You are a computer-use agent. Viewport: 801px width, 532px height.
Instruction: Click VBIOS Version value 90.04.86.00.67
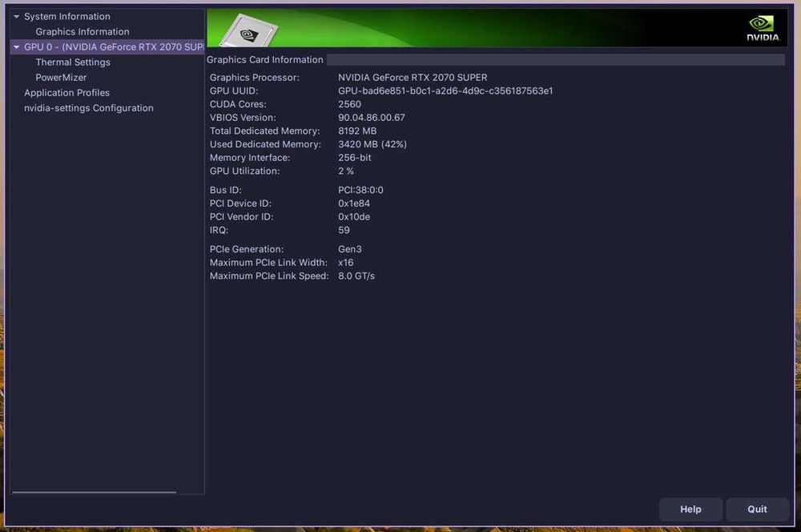(x=372, y=118)
